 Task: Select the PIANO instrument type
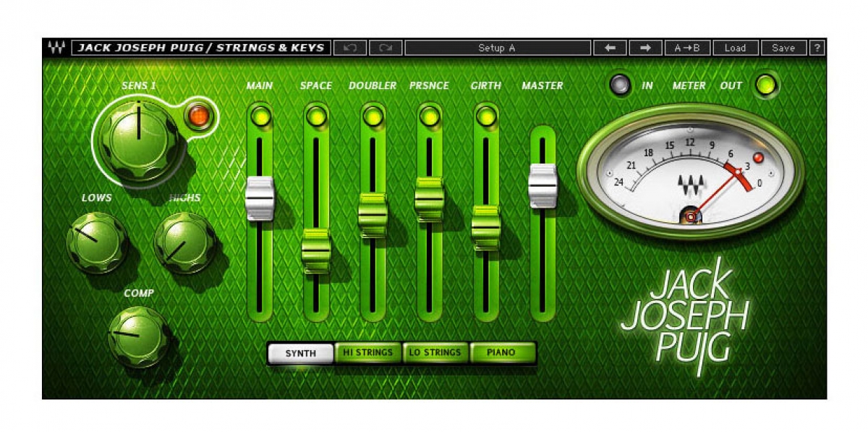pyautogui.click(x=502, y=353)
